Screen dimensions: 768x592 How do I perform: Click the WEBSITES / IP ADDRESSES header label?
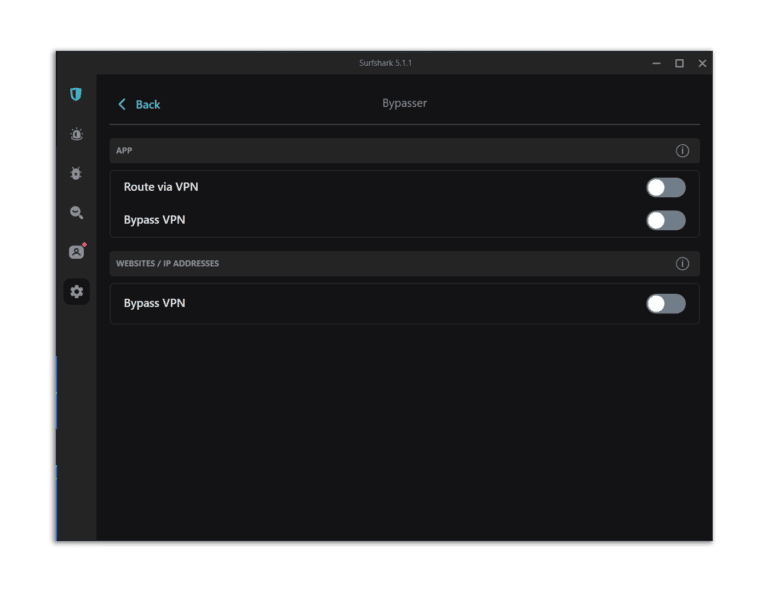pyautogui.click(x=168, y=263)
